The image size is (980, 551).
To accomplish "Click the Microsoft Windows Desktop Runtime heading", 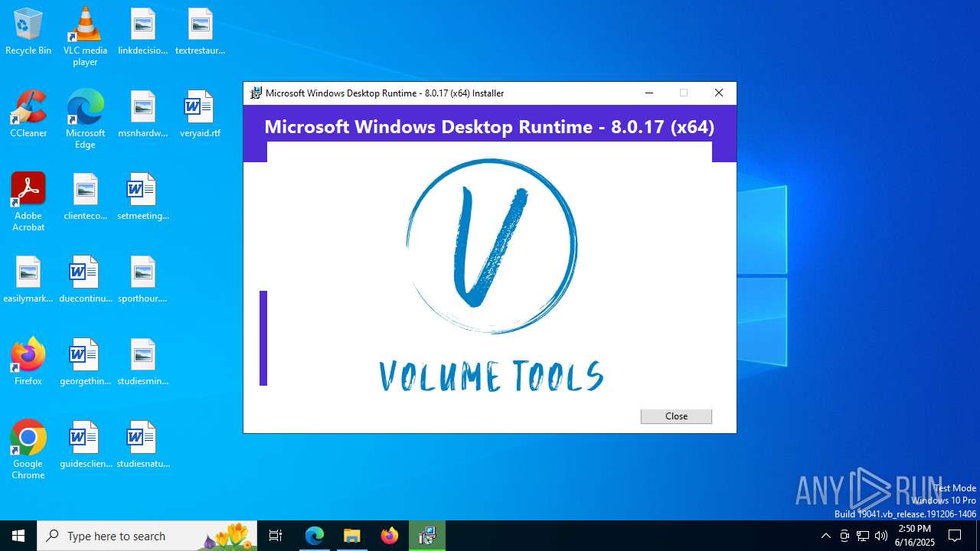I will pyautogui.click(x=489, y=127).
